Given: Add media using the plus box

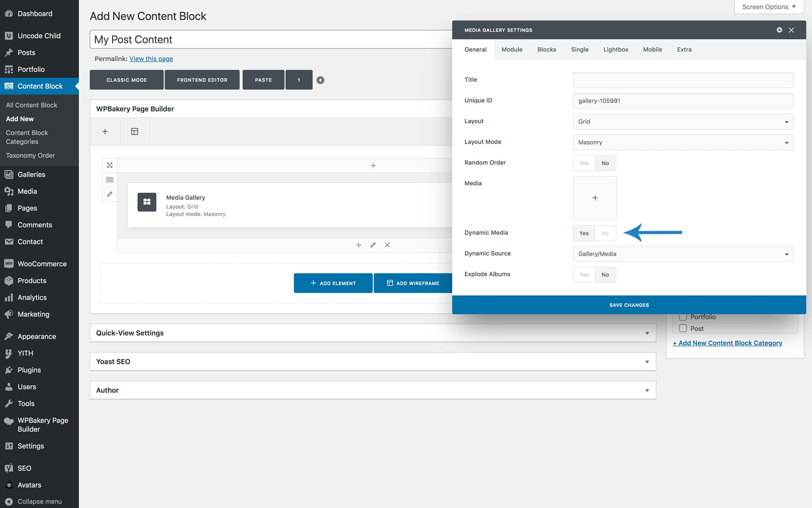Looking at the screenshot, I should [595, 198].
